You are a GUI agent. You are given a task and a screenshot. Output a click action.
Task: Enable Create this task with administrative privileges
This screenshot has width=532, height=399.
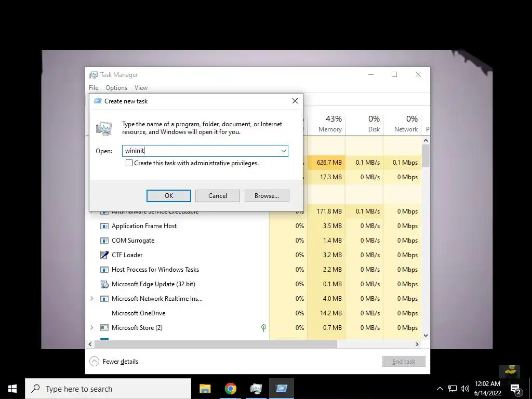(129, 163)
